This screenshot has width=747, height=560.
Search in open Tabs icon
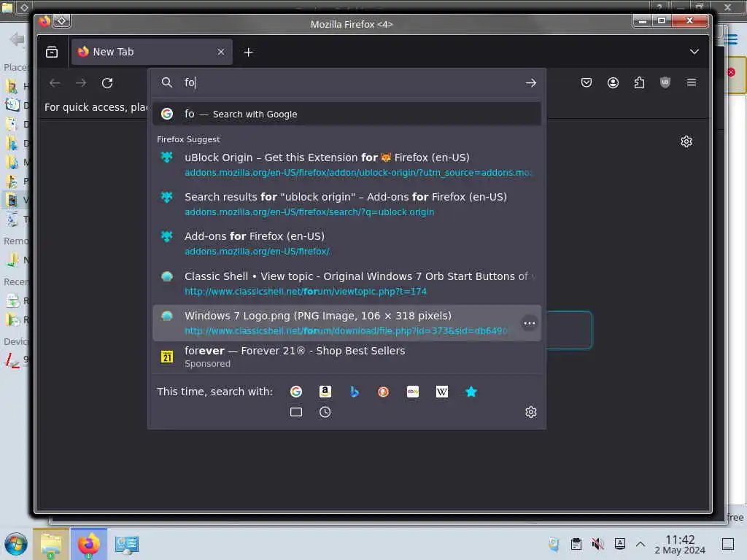pyautogui.click(x=296, y=412)
